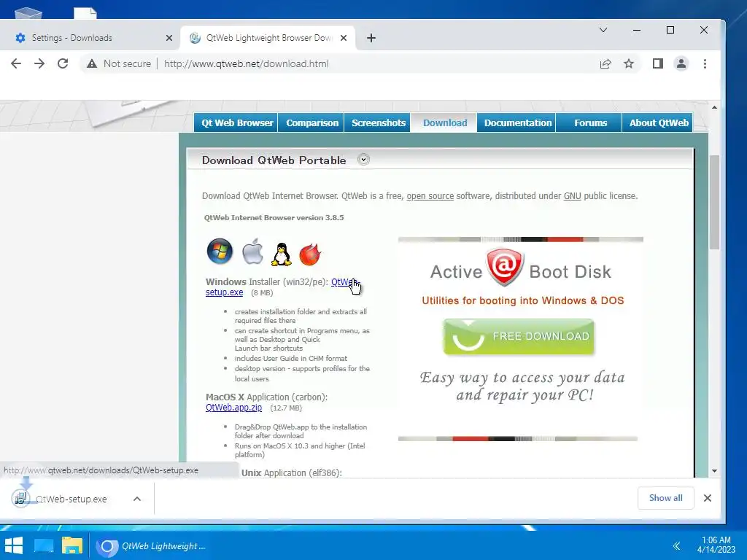
Task: Open the Screenshots page tab
Action: click(379, 122)
